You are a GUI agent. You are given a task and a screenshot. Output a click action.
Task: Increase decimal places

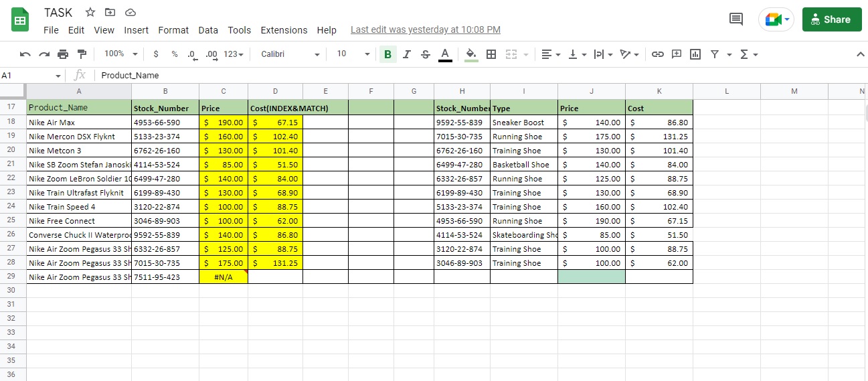tap(211, 54)
